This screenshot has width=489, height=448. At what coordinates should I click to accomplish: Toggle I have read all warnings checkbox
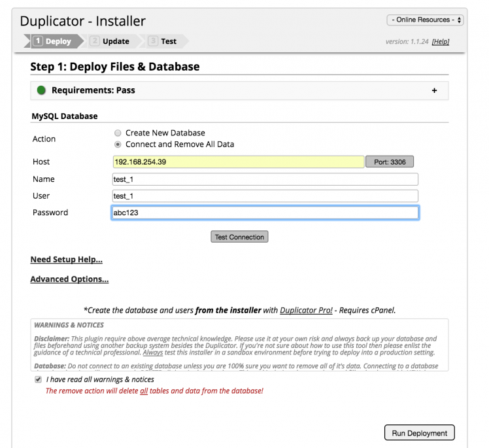[38, 379]
